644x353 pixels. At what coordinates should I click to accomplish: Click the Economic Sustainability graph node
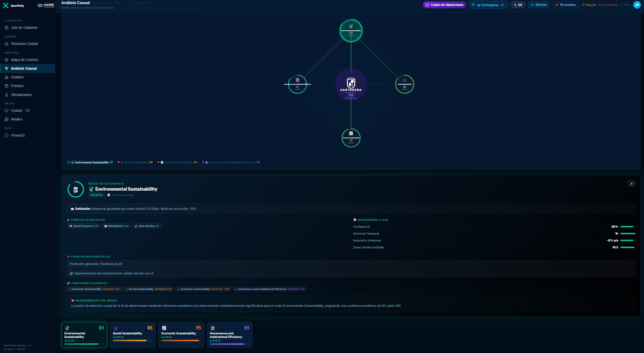(351, 138)
